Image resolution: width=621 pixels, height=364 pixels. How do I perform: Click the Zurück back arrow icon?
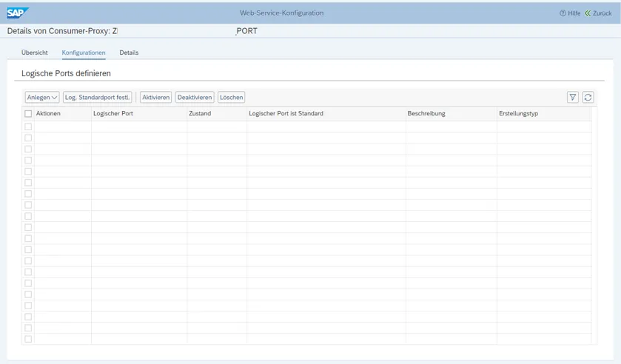588,13
